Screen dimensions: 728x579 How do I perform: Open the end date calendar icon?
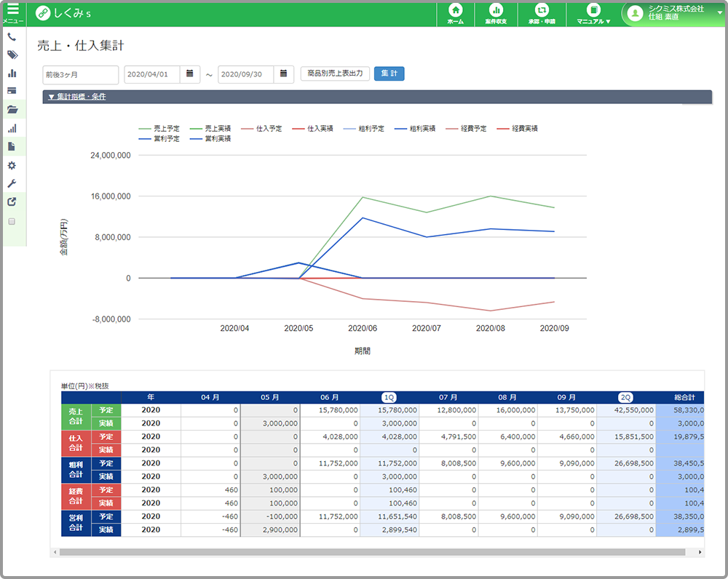click(x=283, y=73)
